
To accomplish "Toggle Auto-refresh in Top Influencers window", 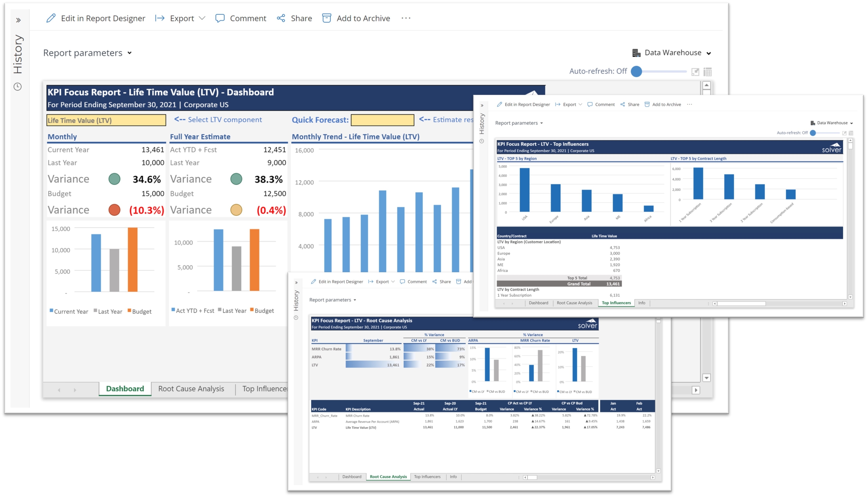I will pos(813,133).
